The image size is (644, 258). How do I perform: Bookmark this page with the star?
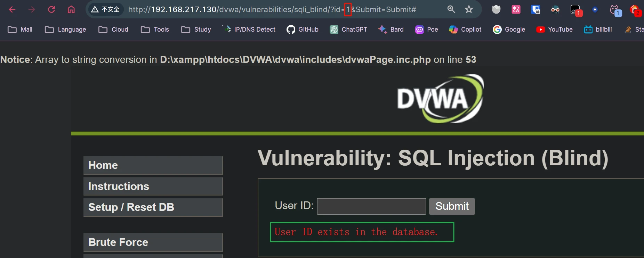click(469, 9)
